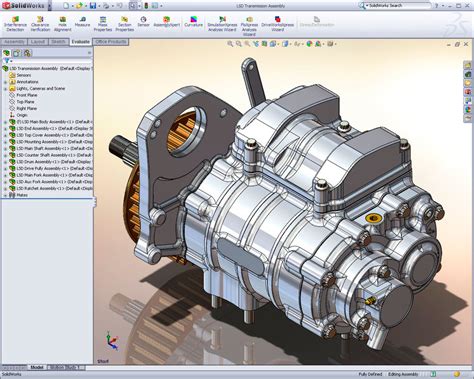Switch to the Sketch tab

pos(58,42)
